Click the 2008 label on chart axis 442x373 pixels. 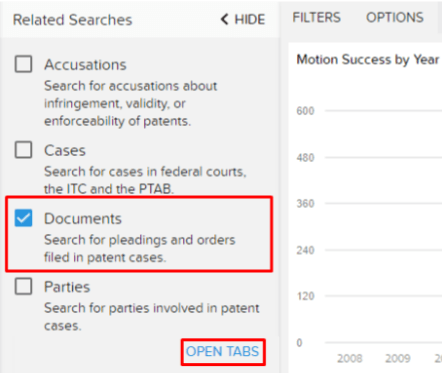(350, 359)
